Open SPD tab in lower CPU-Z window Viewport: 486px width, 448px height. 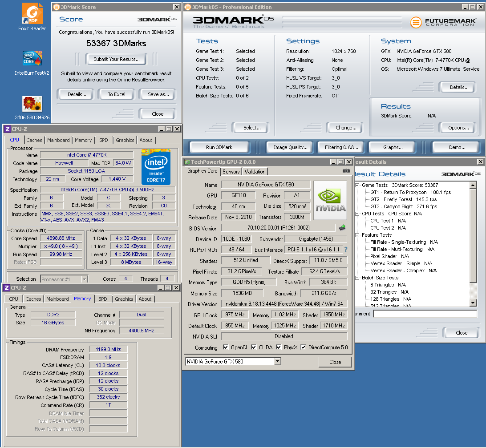[103, 299]
